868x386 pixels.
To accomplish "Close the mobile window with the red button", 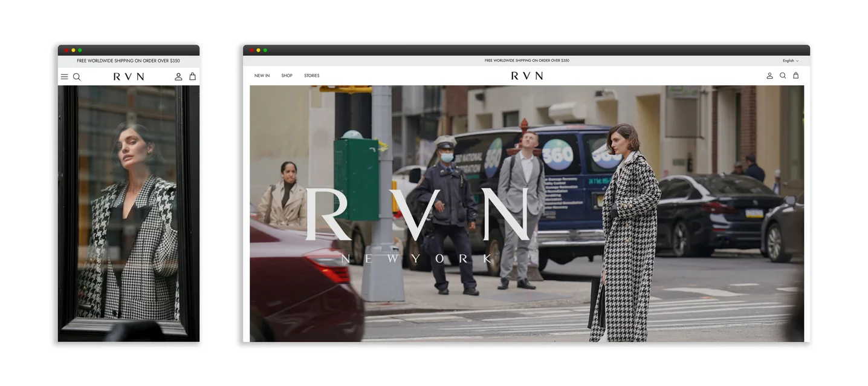I will (66, 50).
